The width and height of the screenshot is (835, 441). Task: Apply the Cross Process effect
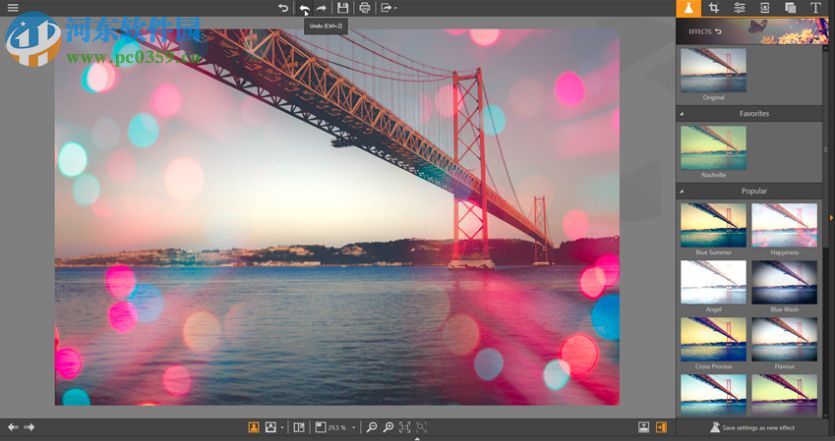pos(713,339)
